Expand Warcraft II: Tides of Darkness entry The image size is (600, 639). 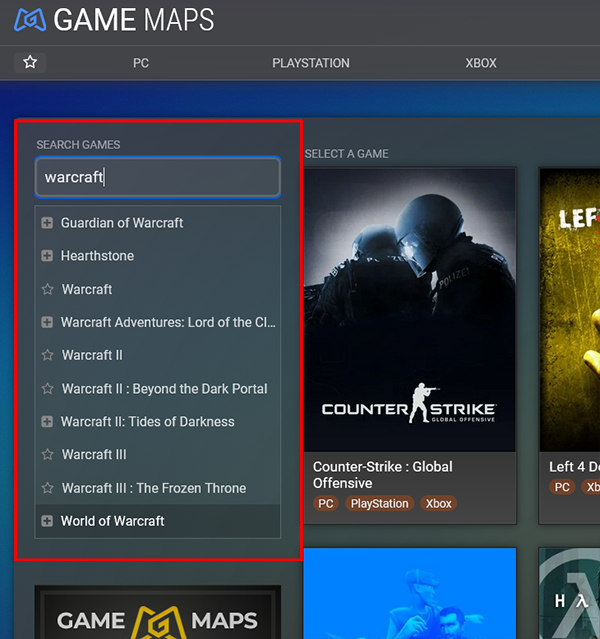point(47,422)
